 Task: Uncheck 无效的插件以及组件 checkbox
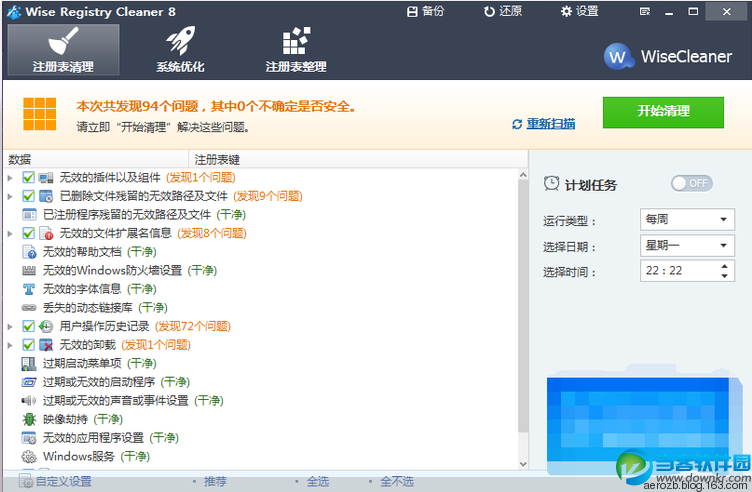[x=28, y=177]
